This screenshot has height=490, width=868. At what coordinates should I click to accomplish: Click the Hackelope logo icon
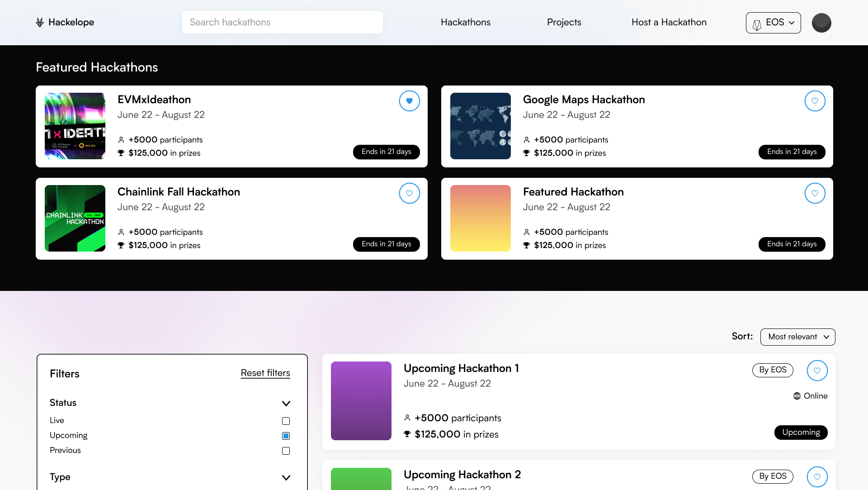coord(40,22)
